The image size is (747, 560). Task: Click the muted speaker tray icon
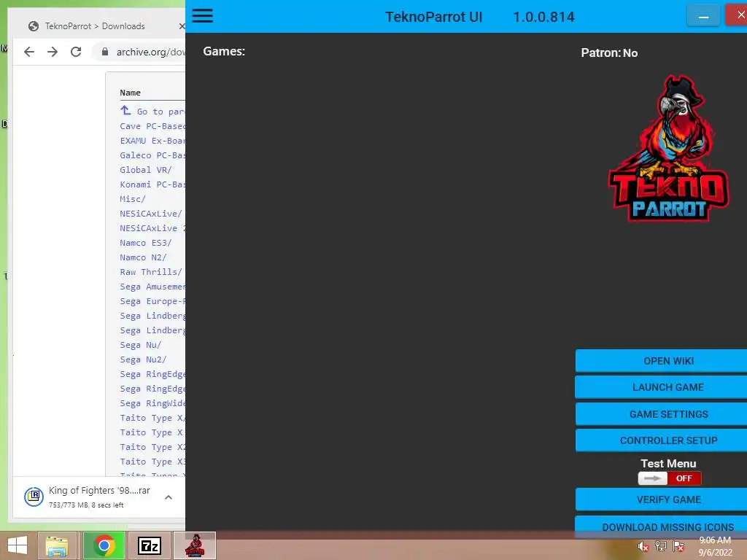643,546
